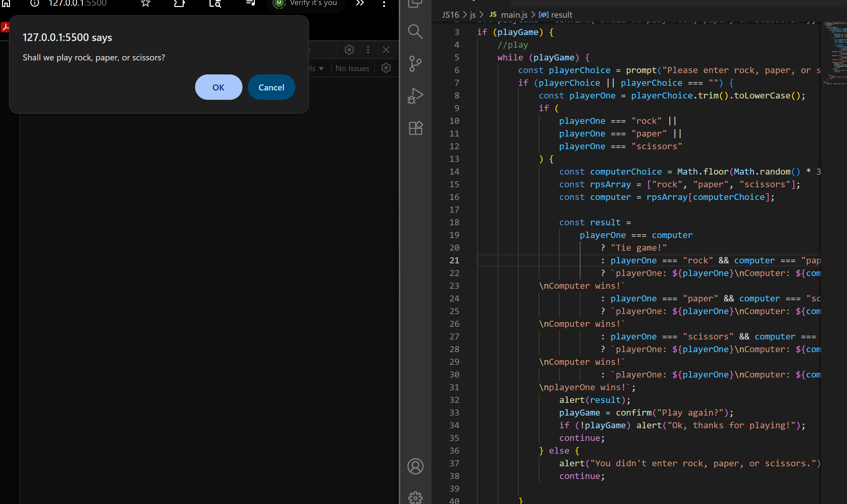This screenshot has width=847, height=504.
Task: Open Extensions view in activity bar
Action: click(x=415, y=128)
